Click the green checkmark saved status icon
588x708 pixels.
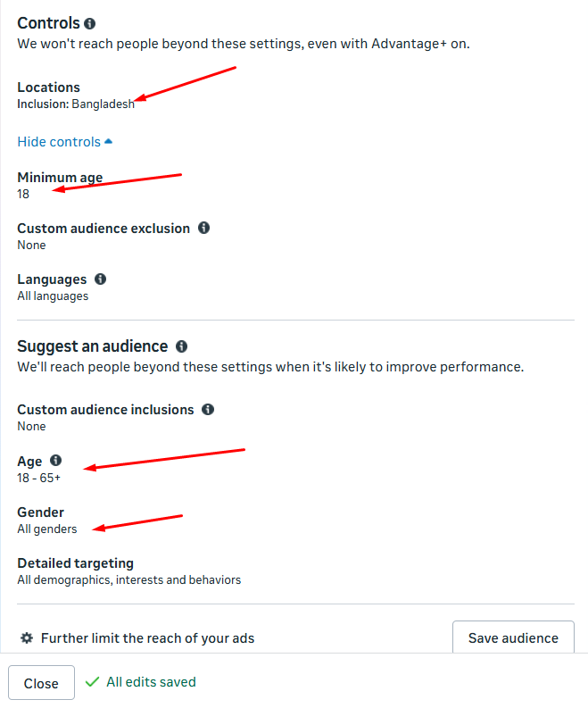tap(91, 681)
